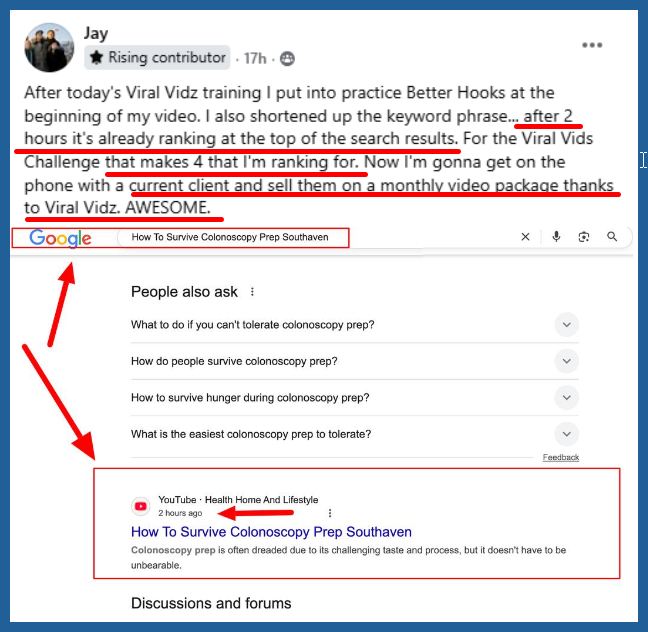
Task: Click the voice search microphone icon
Action: [556, 237]
